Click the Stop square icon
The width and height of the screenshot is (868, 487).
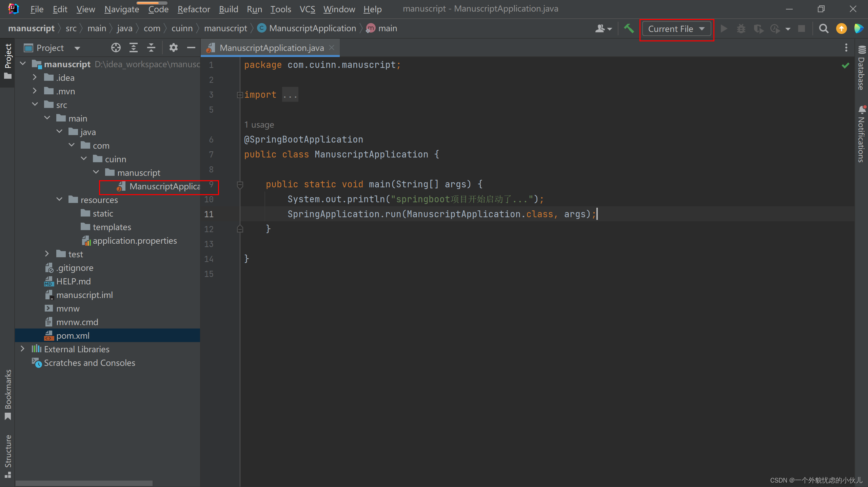(x=802, y=29)
